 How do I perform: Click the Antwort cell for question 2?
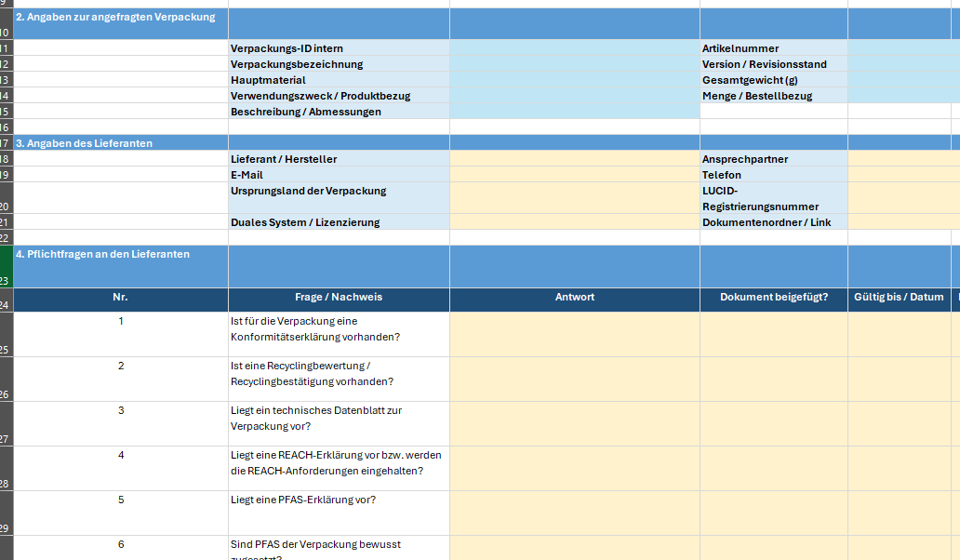pos(575,379)
